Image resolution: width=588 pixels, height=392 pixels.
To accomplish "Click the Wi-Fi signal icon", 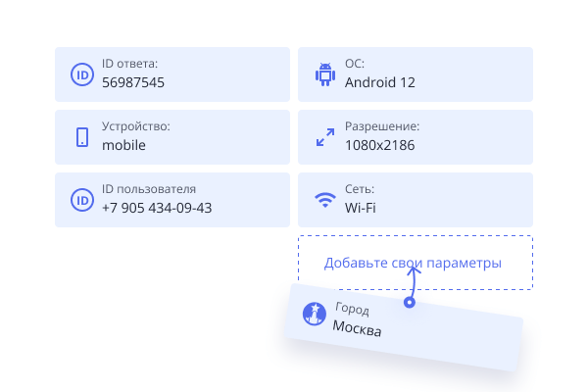I will point(324,200).
